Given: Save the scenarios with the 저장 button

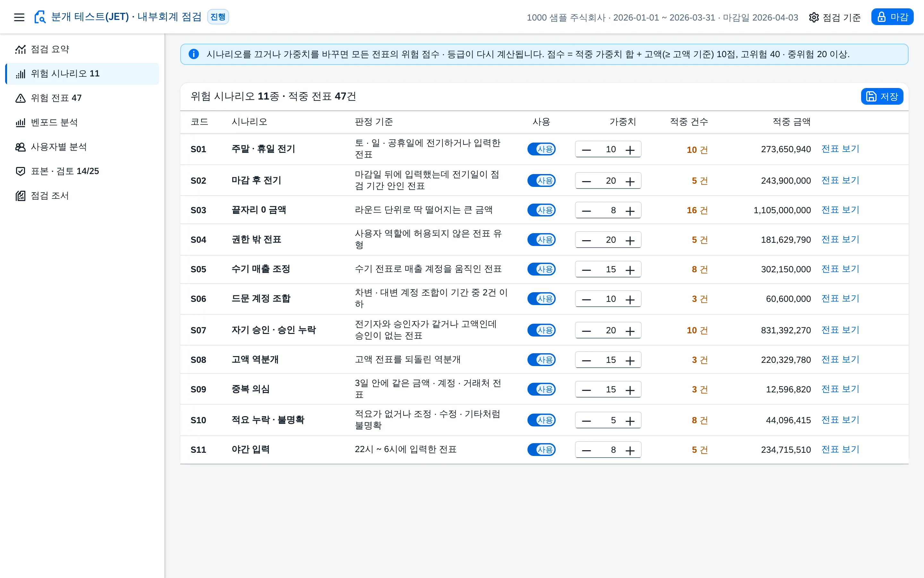Looking at the screenshot, I should pos(882,96).
